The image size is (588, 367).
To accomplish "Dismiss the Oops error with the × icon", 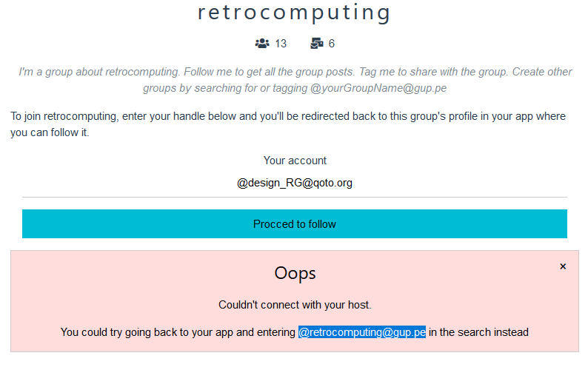I will [x=563, y=266].
